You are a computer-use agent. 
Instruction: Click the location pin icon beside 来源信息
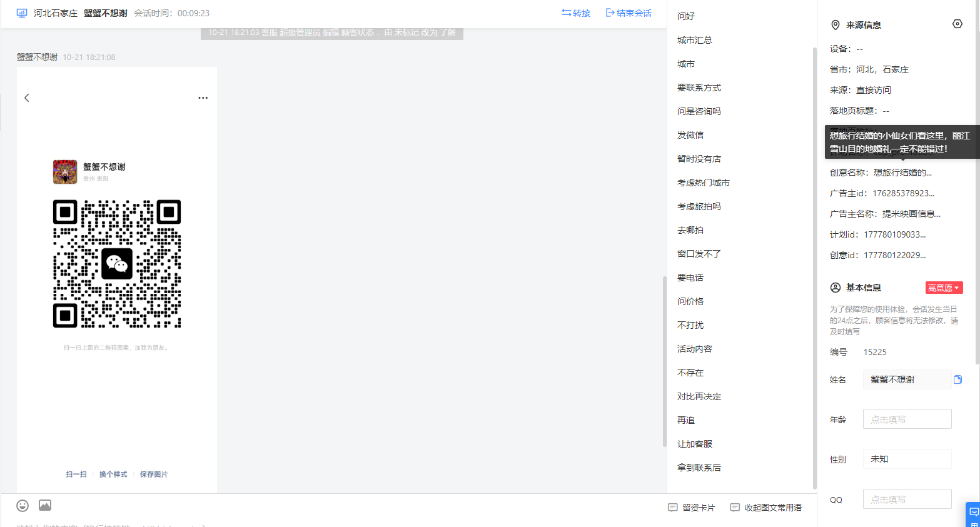(835, 25)
